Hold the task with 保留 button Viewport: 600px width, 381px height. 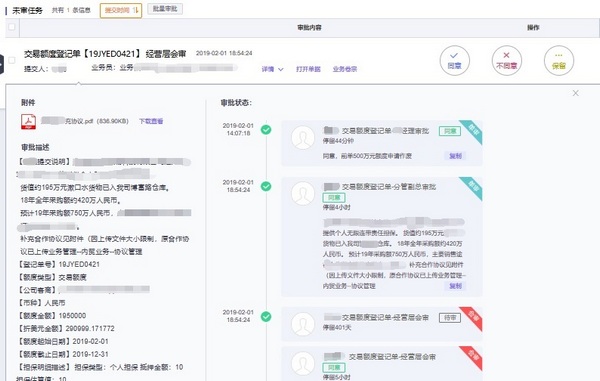pyautogui.click(x=559, y=60)
